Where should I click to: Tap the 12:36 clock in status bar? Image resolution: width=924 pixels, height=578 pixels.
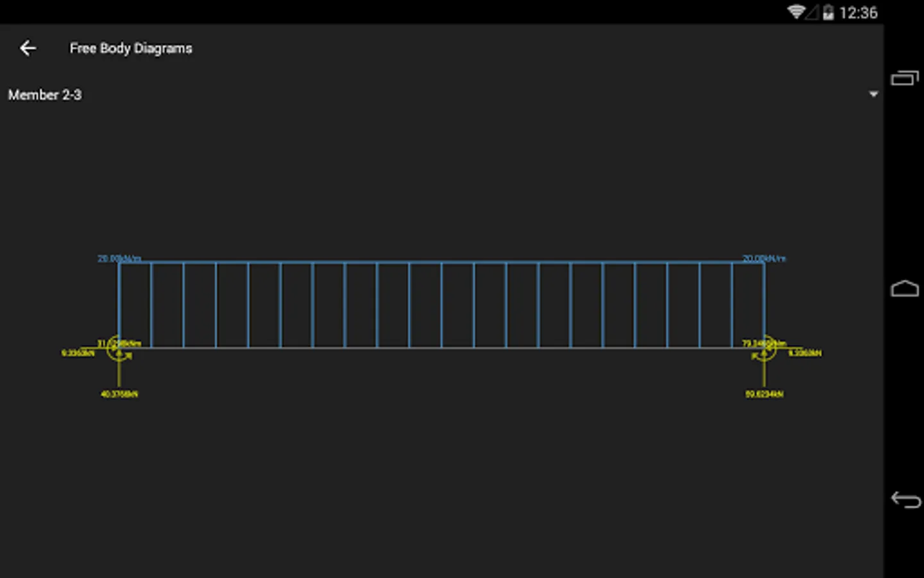pyautogui.click(x=858, y=13)
